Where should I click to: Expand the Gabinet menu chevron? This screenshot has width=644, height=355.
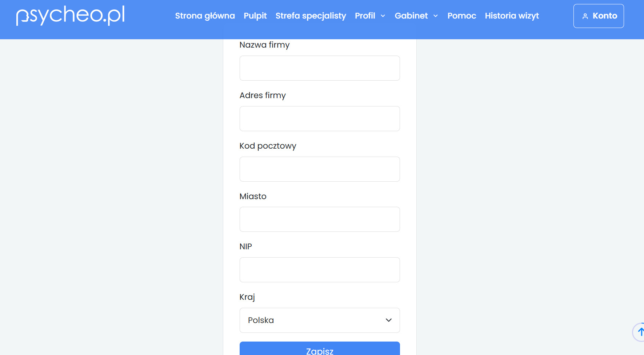coord(436,16)
